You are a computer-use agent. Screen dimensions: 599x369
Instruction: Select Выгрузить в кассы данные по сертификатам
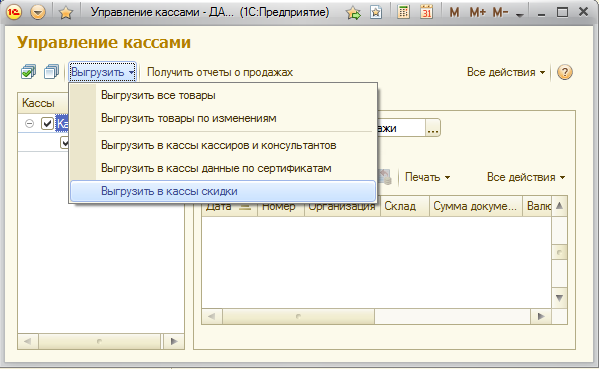[223, 168]
